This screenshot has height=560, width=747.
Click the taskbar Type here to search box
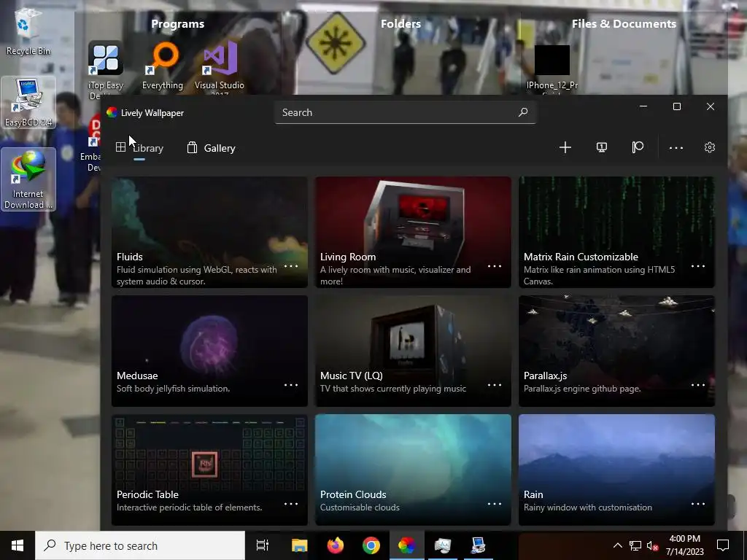tap(140, 545)
